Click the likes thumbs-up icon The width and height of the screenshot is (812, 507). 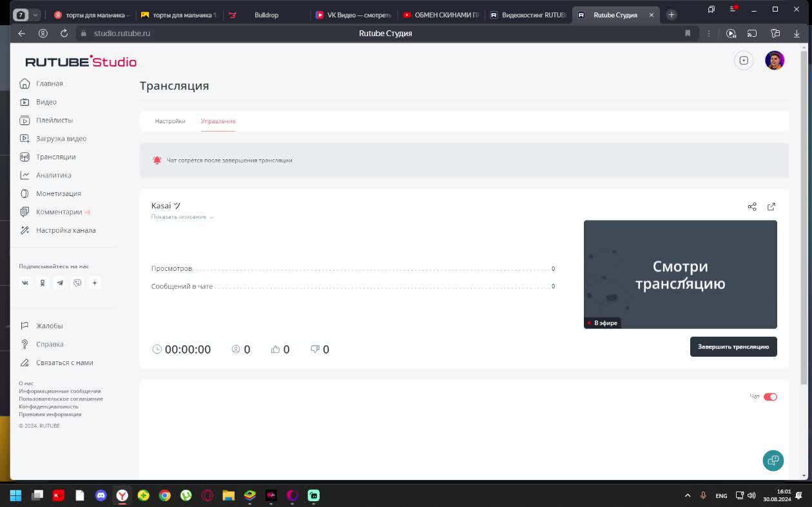tap(275, 349)
